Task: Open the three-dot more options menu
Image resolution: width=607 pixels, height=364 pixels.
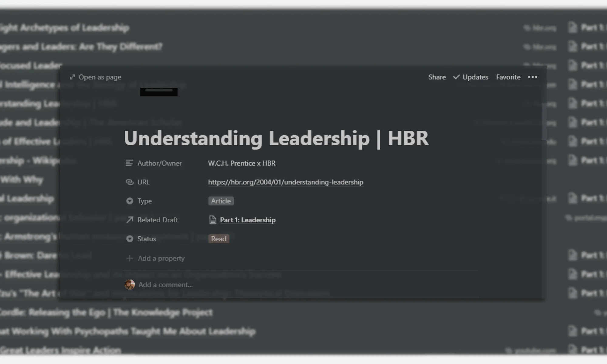Action: click(533, 77)
